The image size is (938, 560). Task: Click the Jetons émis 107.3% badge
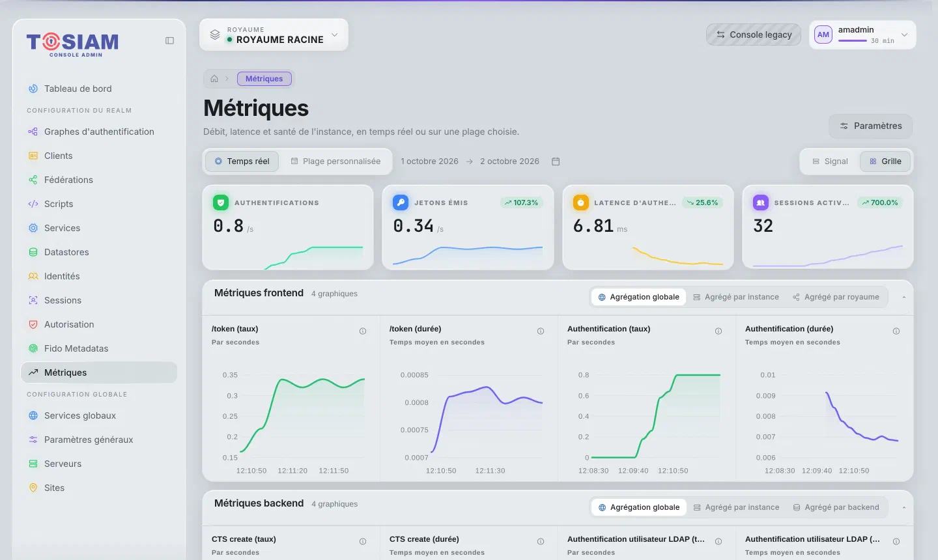point(521,203)
